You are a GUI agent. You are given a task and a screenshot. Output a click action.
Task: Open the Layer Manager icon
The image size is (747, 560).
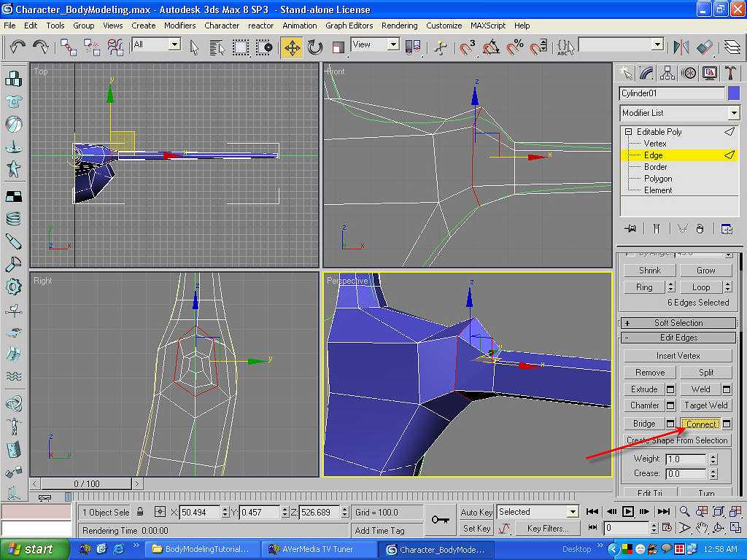pos(732,47)
